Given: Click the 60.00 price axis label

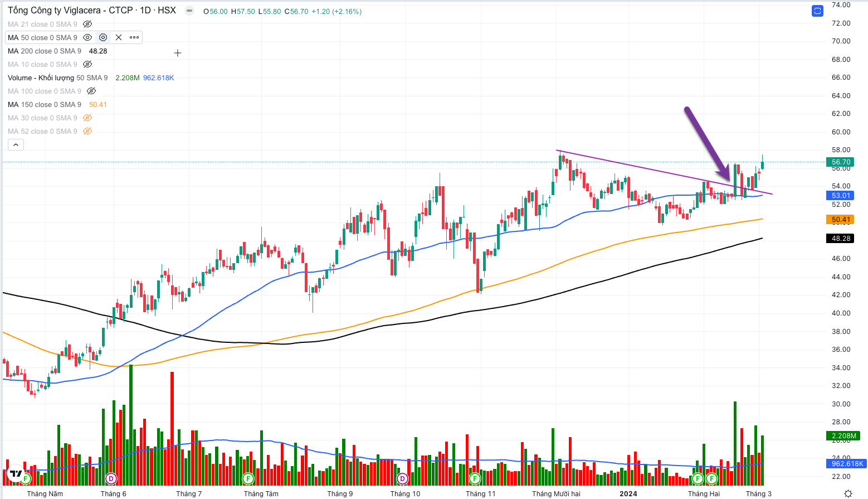Looking at the screenshot, I should tap(841, 132).
